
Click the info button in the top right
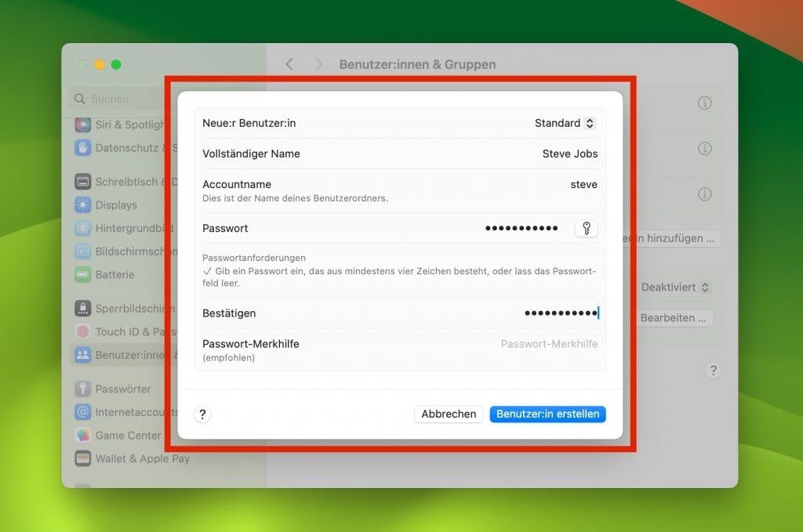pyautogui.click(x=703, y=103)
